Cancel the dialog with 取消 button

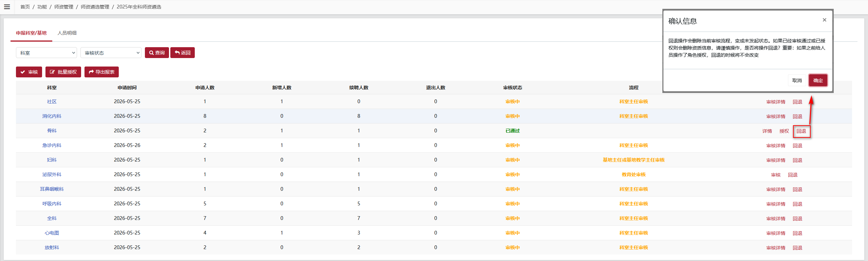tap(797, 80)
